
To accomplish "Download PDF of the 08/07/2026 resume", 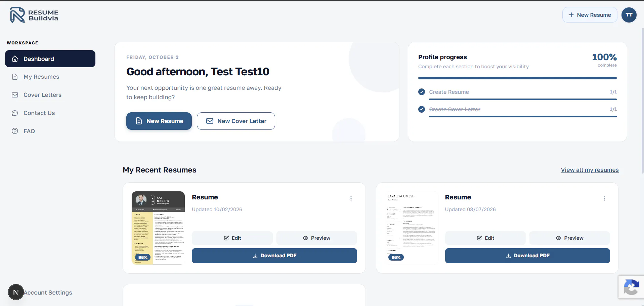I will point(527,256).
